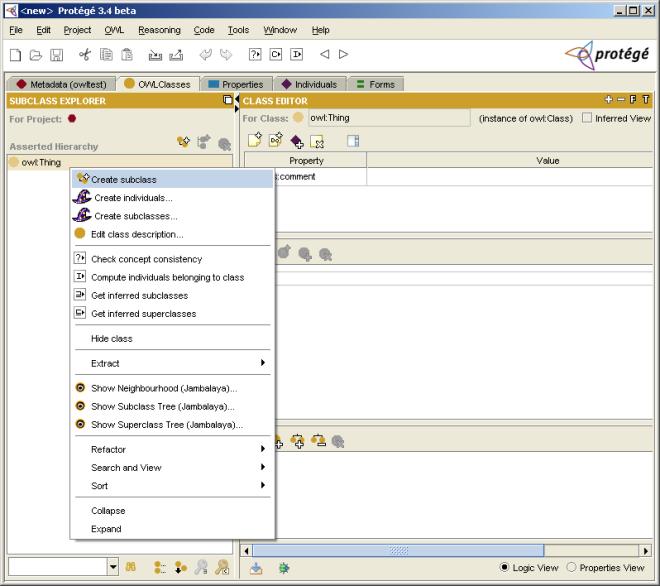The height and width of the screenshot is (586, 660).
Task: Select the Properties View radio button
Action: point(571,567)
